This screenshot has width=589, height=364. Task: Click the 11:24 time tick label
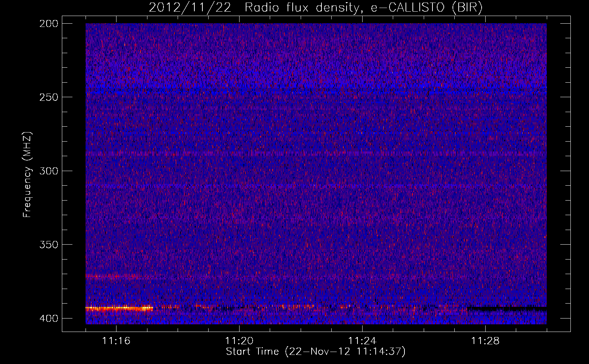click(x=362, y=341)
